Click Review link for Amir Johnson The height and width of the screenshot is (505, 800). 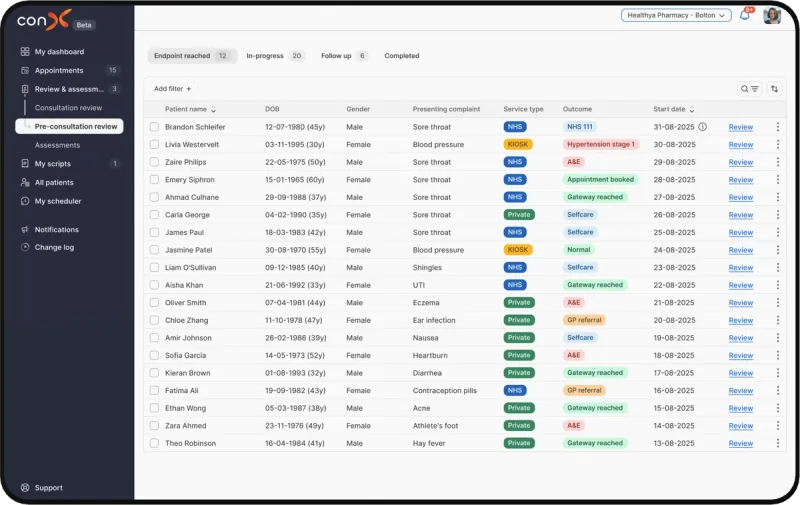coord(741,338)
